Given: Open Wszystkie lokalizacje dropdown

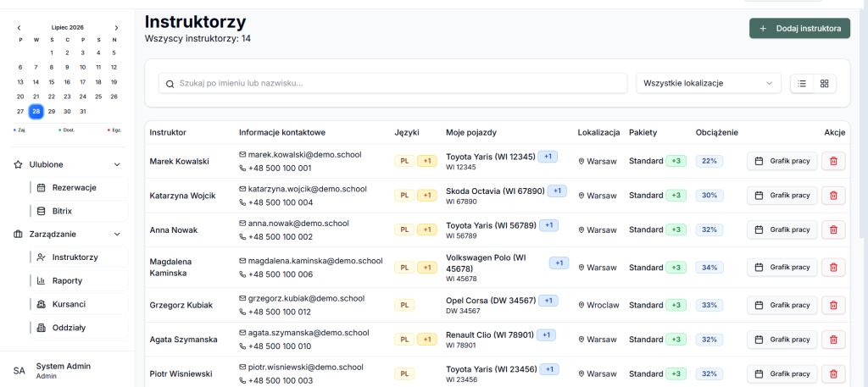Looking at the screenshot, I should click(x=709, y=84).
